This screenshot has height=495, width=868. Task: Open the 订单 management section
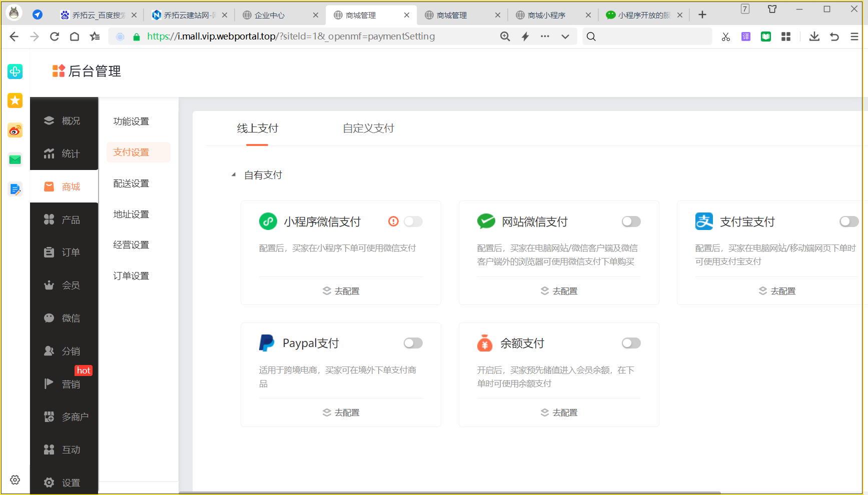(x=64, y=251)
